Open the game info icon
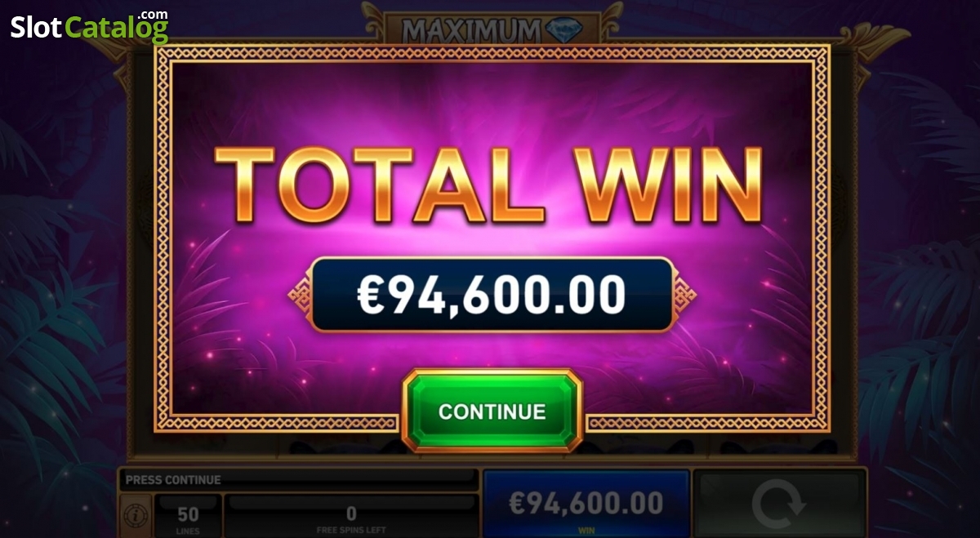Viewport: 980px width, 538px height. pyautogui.click(x=134, y=515)
